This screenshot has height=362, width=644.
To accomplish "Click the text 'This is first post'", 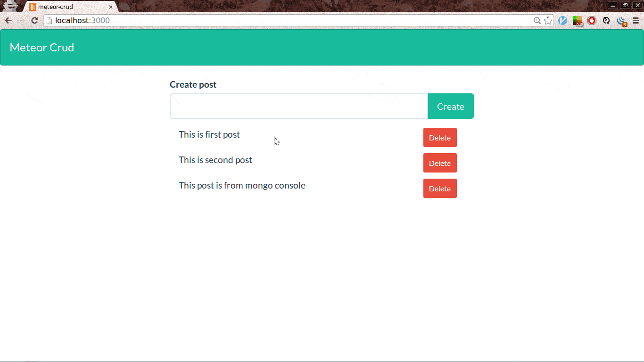I will coord(209,134).
